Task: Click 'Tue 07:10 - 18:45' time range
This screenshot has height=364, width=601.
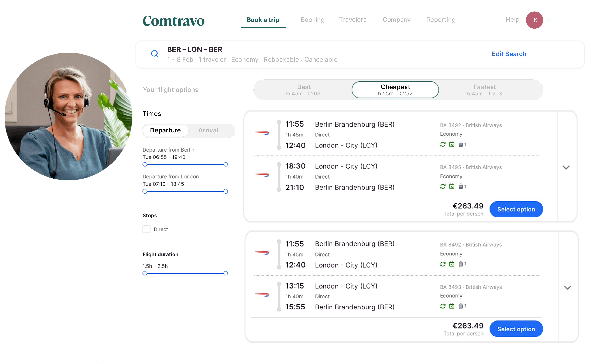Action: click(x=163, y=184)
